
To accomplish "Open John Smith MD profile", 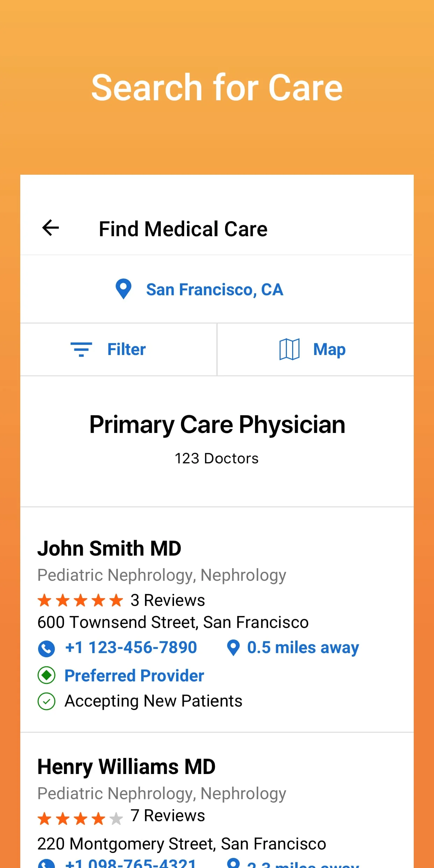I will (109, 548).
